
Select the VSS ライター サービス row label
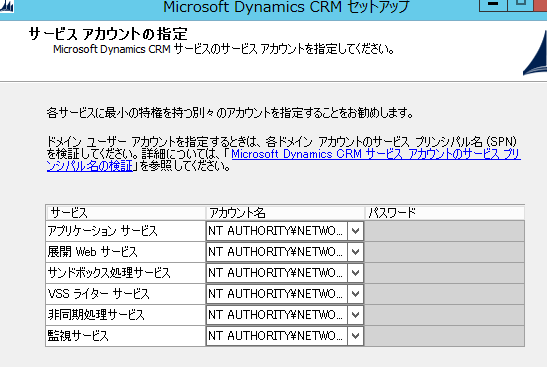[x=126, y=294]
